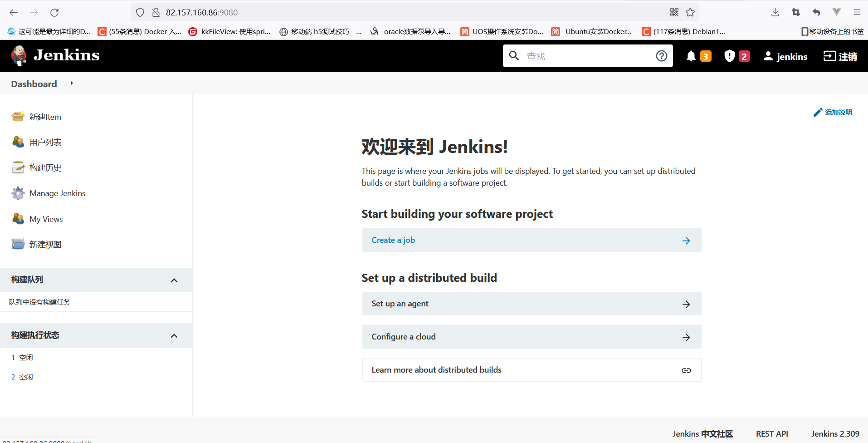Click the Create a job link

pos(393,240)
